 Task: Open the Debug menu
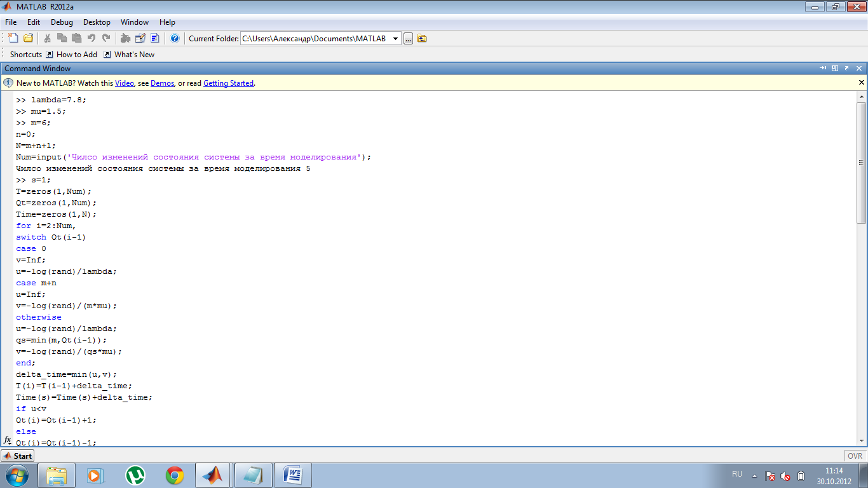tap(62, 22)
